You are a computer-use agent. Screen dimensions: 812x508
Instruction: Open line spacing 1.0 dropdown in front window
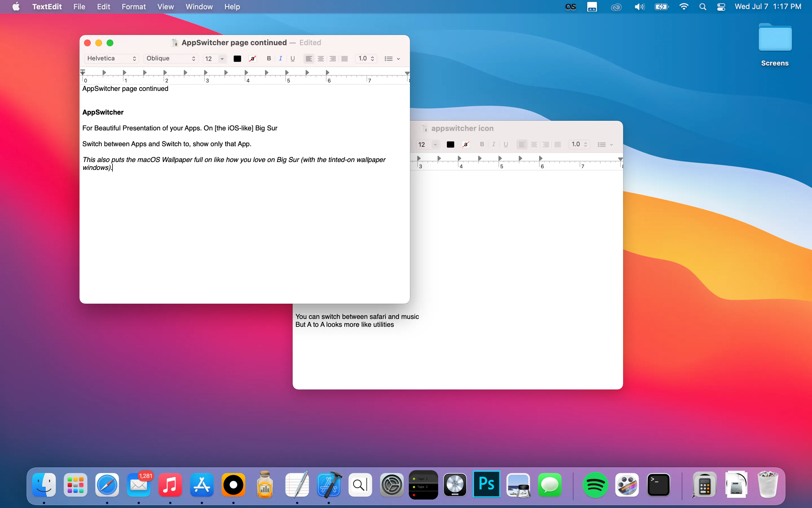tap(366, 58)
